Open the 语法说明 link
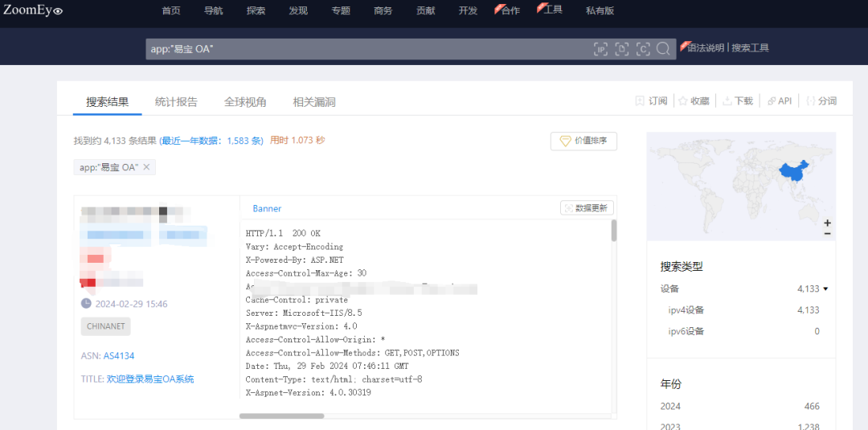Screen dimensions: 868x430 click(706, 47)
